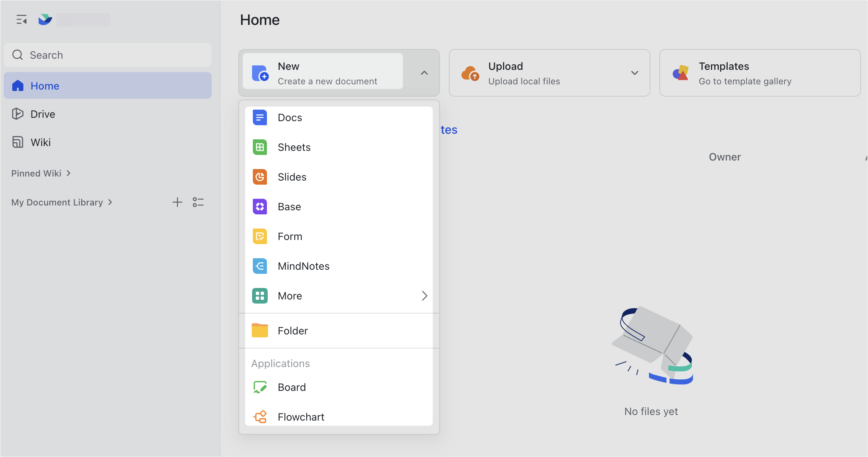The width and height of the screenshot is (868, 457).
Task: Create a Board under Applications
Action: pos(291,387)
